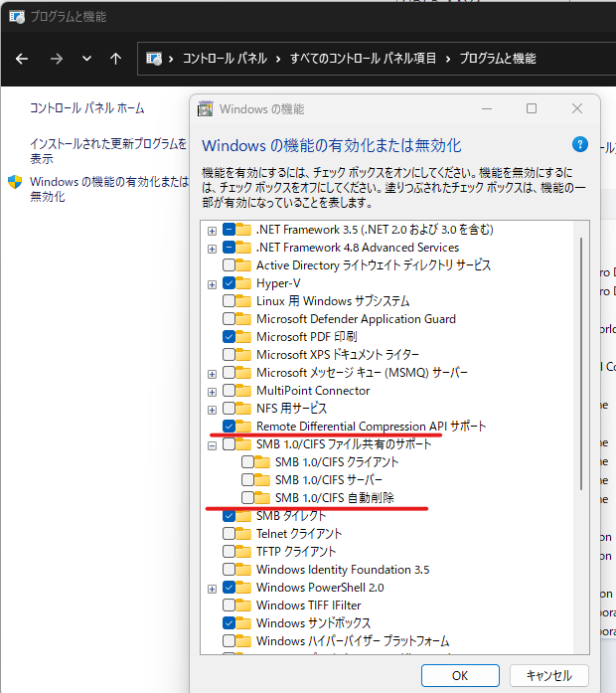Click folder icon of MultiPoint Connector

pos(243,391)
